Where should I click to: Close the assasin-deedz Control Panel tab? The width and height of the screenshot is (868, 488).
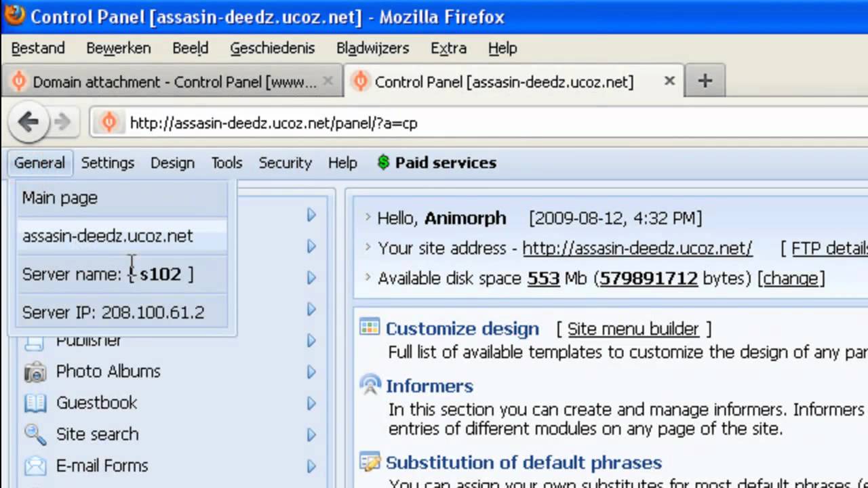(x=669, y=81)
